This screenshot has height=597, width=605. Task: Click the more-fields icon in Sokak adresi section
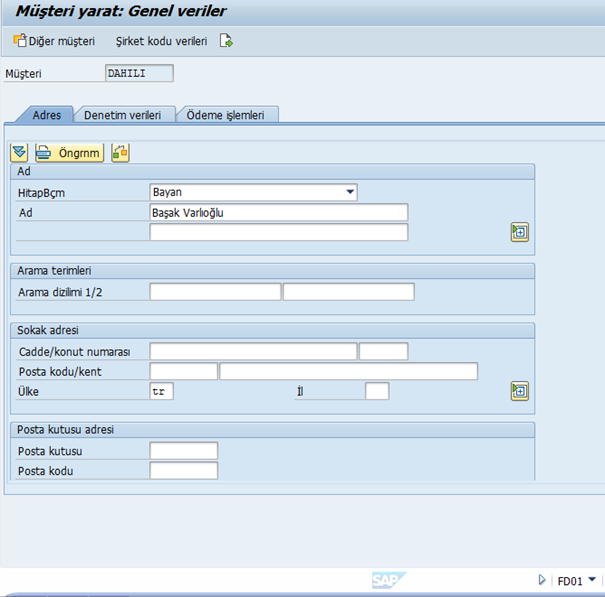coord(519,391)
